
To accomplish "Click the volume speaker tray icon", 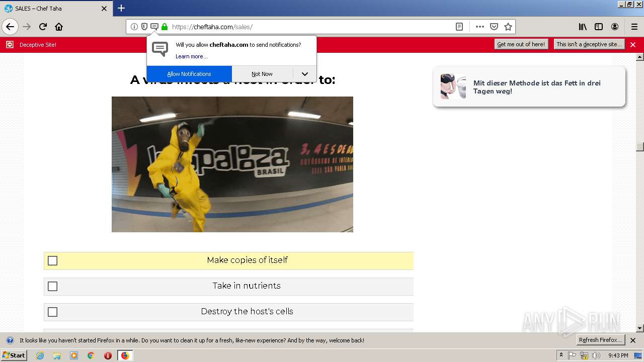I will [596, 355].
